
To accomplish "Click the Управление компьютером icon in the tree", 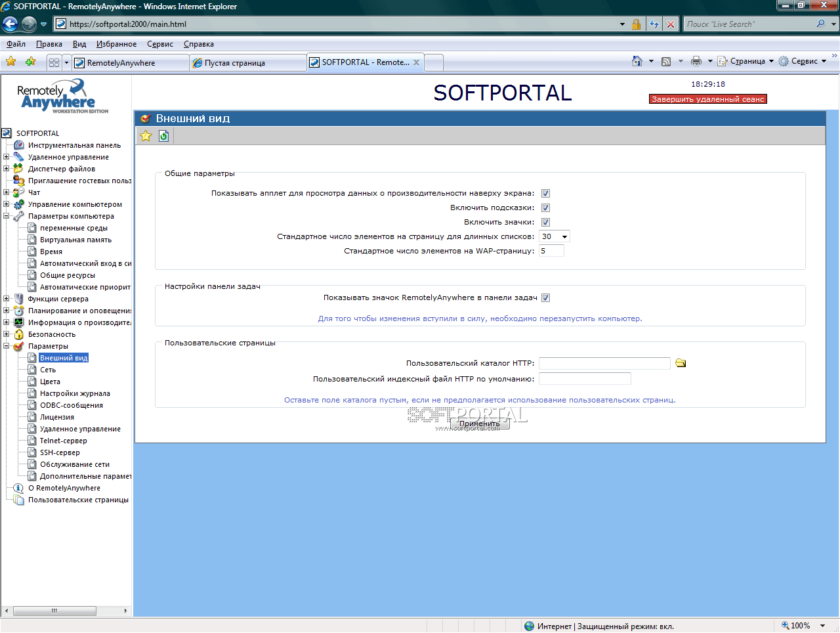I will click(x=19, y=204).
